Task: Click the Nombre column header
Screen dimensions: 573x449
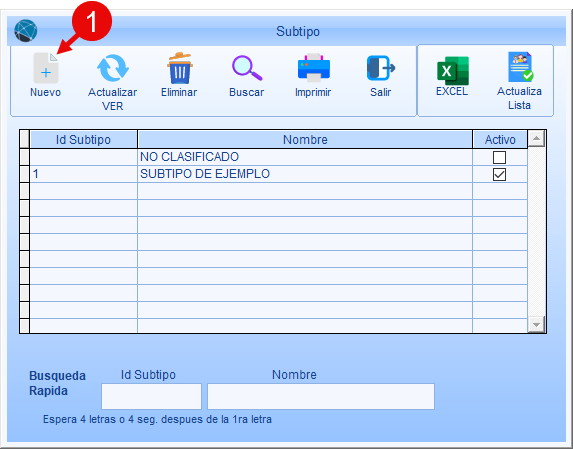Action: click(305, 140)
